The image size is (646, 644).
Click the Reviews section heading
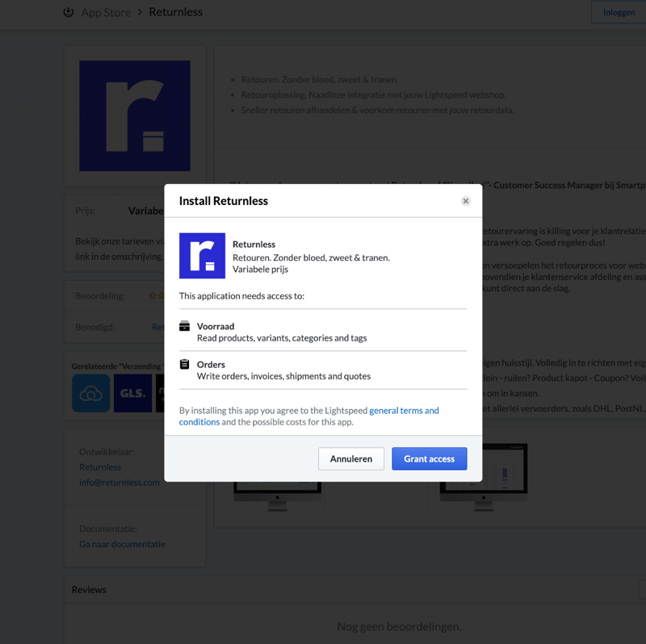click(x=89, y=590)
